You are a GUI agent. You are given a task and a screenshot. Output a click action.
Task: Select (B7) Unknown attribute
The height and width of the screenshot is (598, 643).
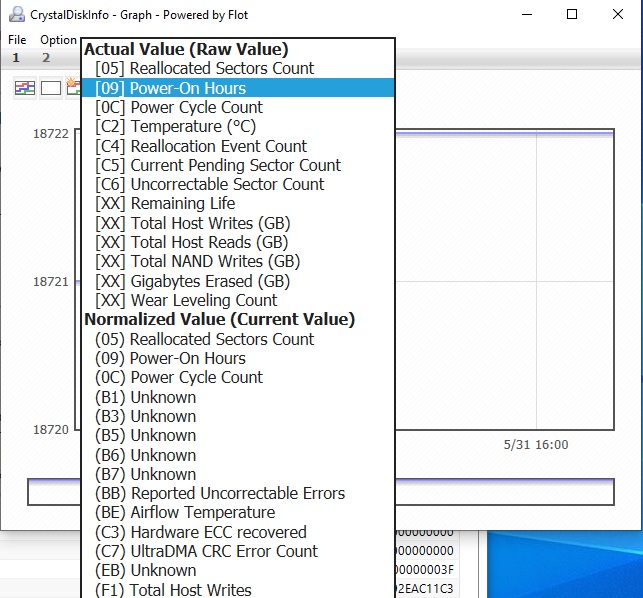pos(238,475)
